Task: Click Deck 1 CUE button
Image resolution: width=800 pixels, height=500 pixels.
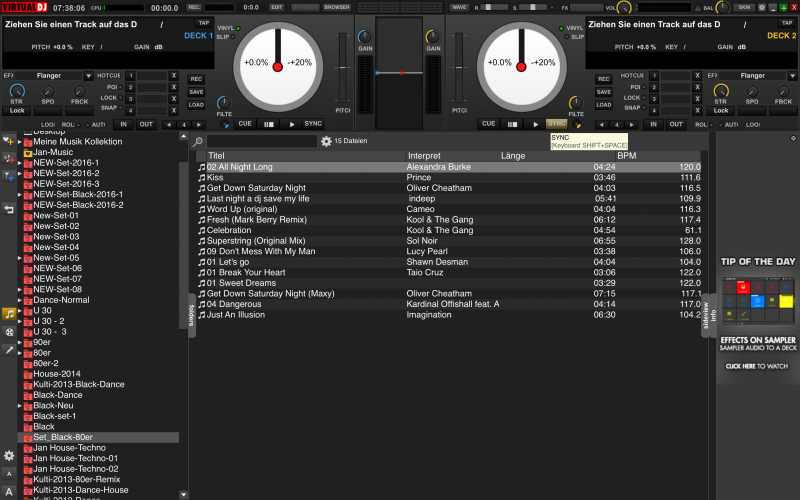Action: click(245, 124)
